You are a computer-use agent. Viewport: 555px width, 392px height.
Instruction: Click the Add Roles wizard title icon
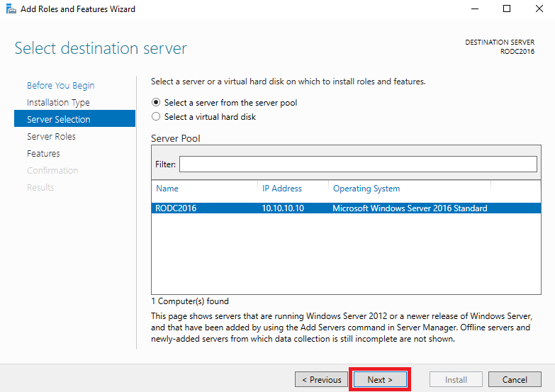click(x=11, y=9)
